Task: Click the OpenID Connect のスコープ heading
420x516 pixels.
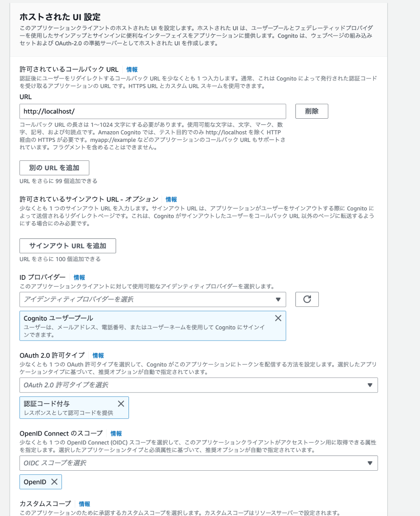Action: tap(61, 433)
